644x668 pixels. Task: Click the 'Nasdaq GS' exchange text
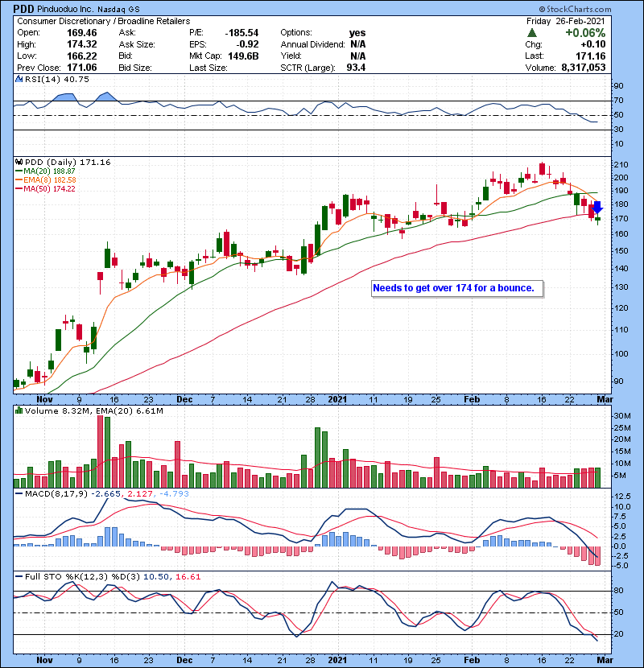point(118,10)
